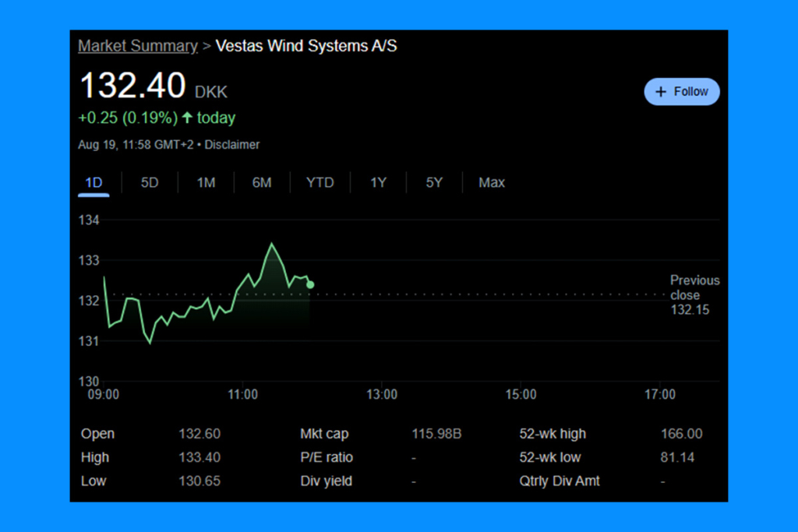This screenshot has width=798, height=532.
Task: View the YTD performance tab
Action: [320, 182]
